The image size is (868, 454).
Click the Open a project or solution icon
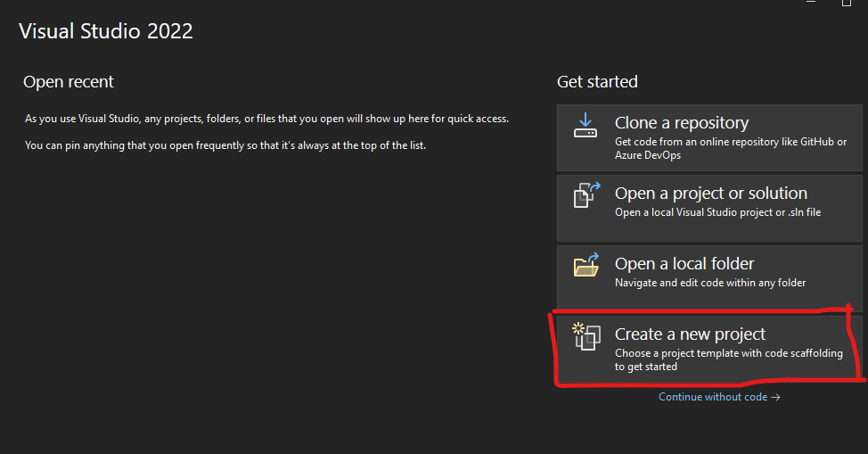pos(586,195)
